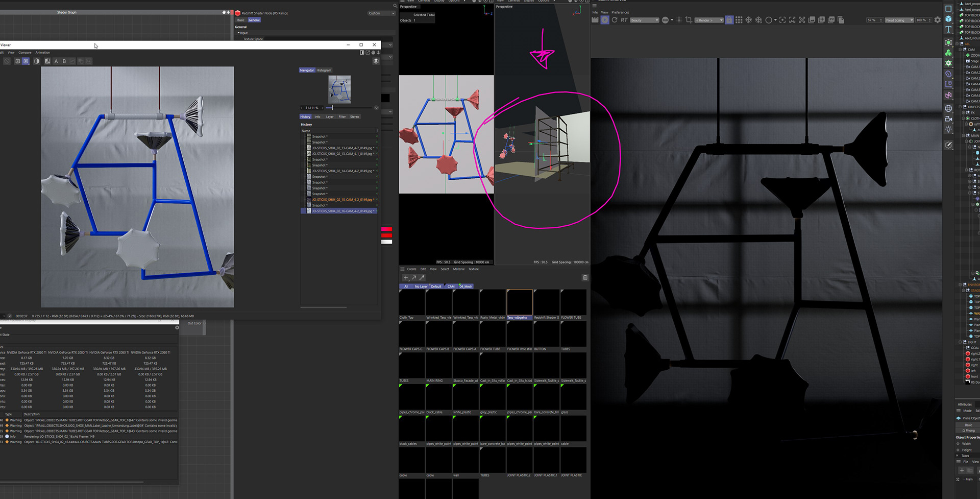
Task: Collapse the Input section in Shader Node
Action: pos(238,33)
